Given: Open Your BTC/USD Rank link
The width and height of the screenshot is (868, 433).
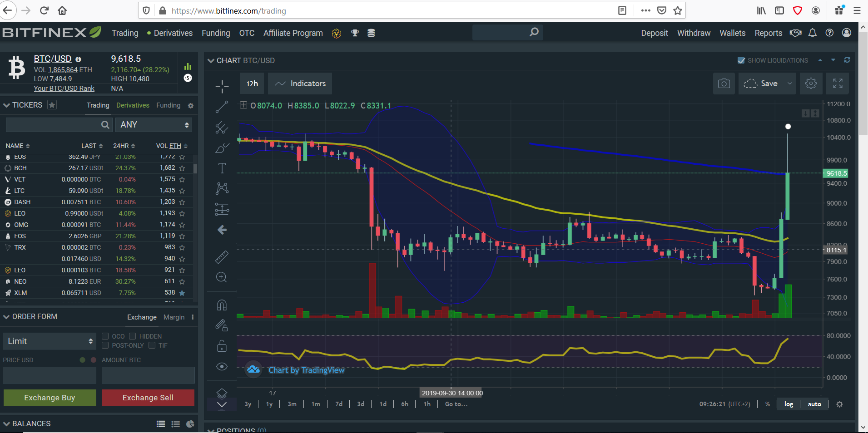Looking at the screenshot, I should point(64,89).
